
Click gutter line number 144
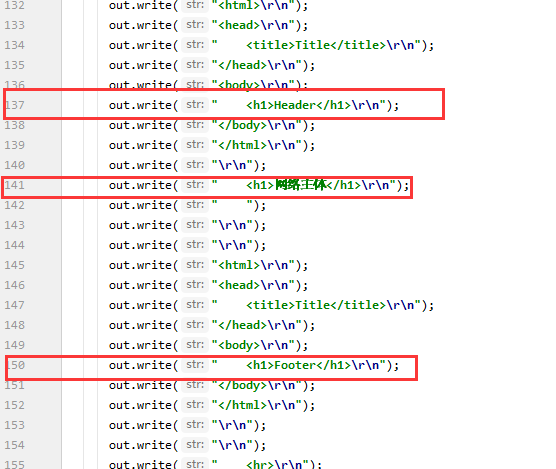pos(15,245)
